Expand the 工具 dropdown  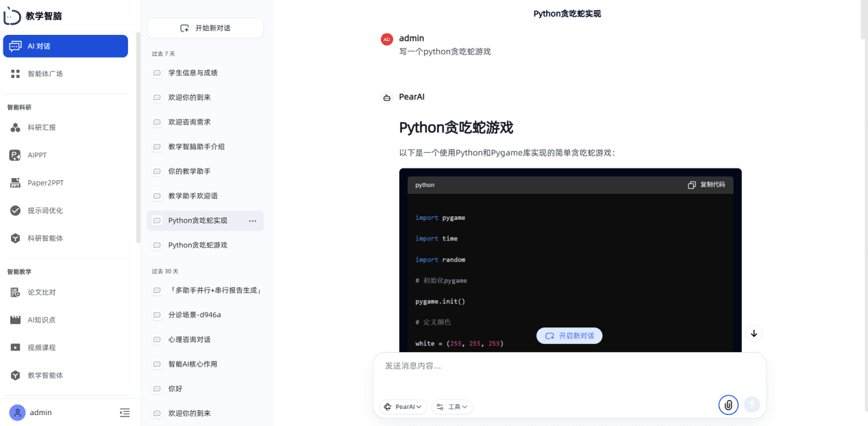[452, 407]
